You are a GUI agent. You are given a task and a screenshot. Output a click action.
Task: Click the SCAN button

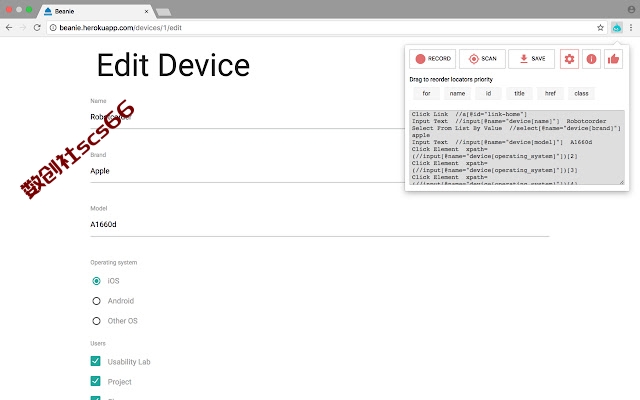[482, 59]
